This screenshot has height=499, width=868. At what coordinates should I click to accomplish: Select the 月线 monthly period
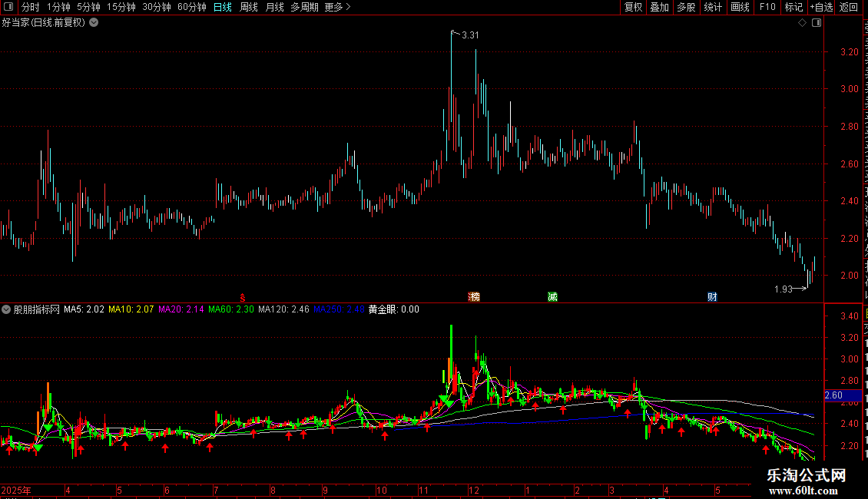tap(274, 7)
